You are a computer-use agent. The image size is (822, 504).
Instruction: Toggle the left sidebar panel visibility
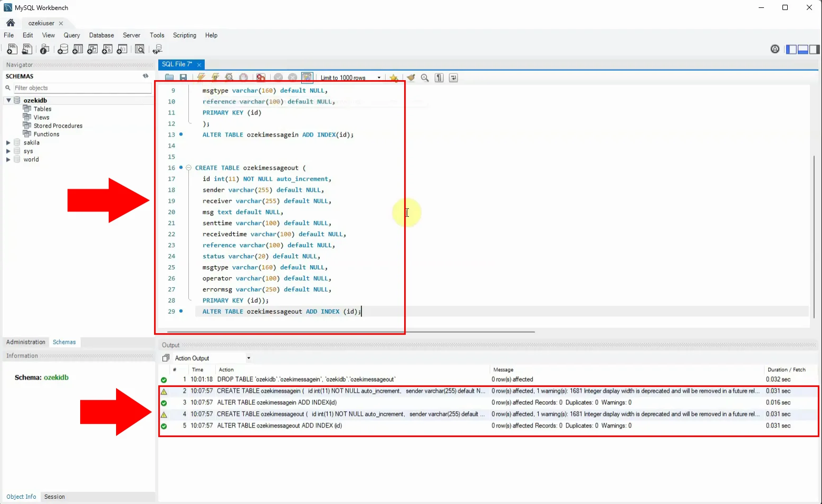(791, 49)
